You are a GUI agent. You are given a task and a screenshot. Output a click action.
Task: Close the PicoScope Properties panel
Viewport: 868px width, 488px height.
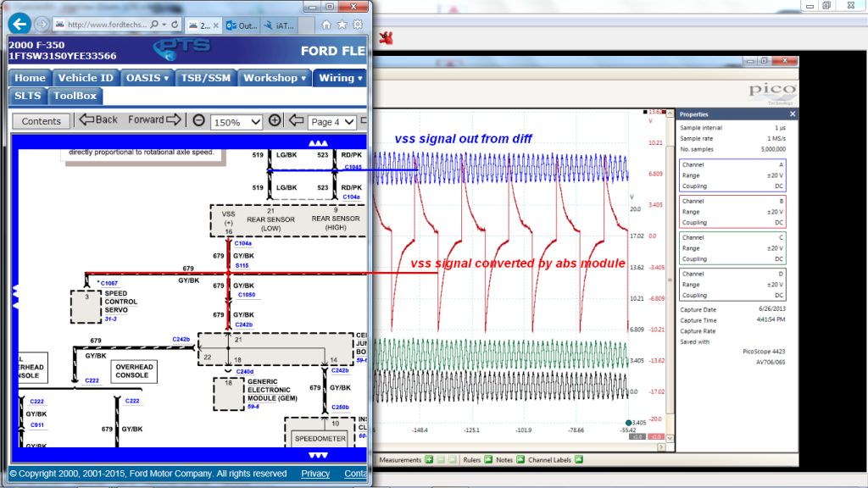793,114
